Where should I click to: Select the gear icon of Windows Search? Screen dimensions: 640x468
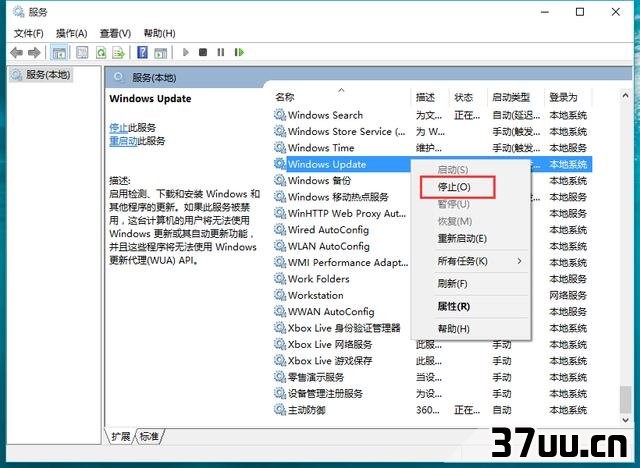click(280, 115)
